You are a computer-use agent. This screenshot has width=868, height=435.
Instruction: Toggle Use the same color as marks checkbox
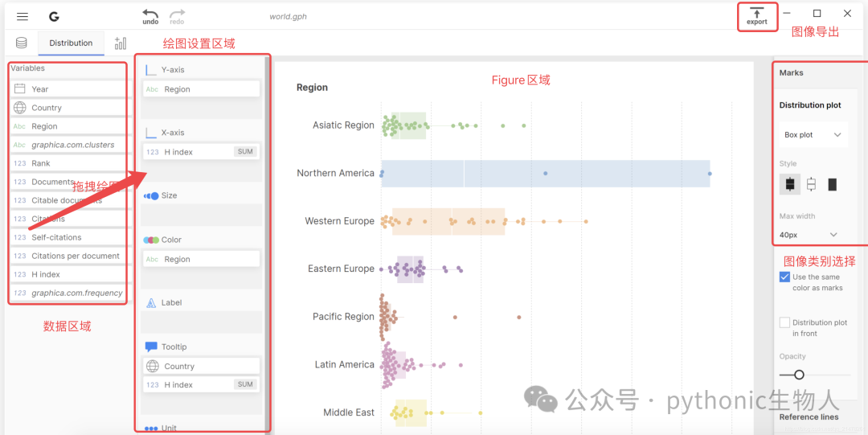coord(784,277)
